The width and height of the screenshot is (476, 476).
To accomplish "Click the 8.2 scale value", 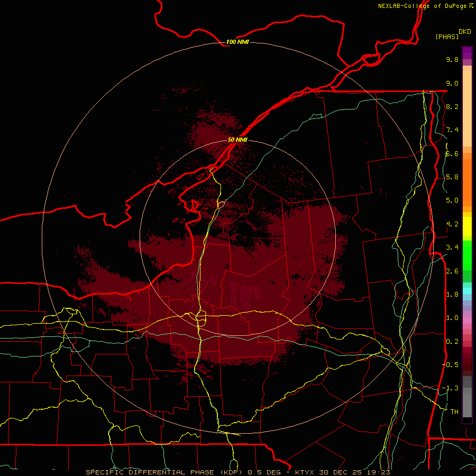I will click(x=452, y=106).
